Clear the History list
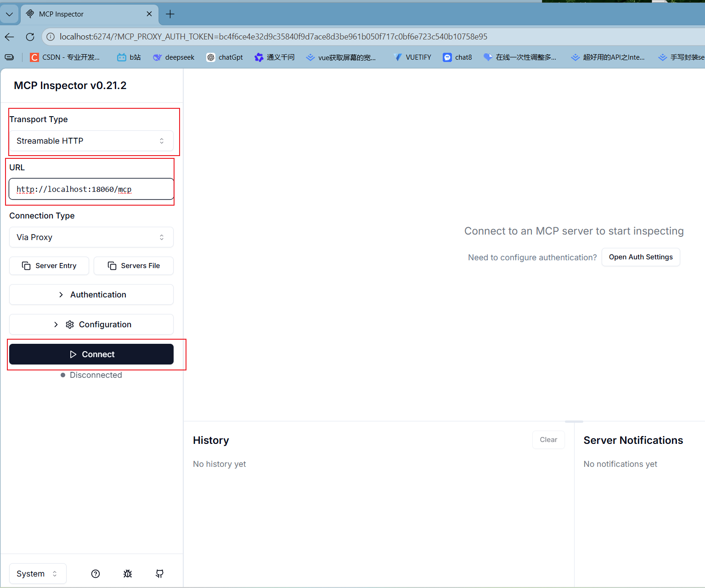705x588 pixels. point(548,440)
